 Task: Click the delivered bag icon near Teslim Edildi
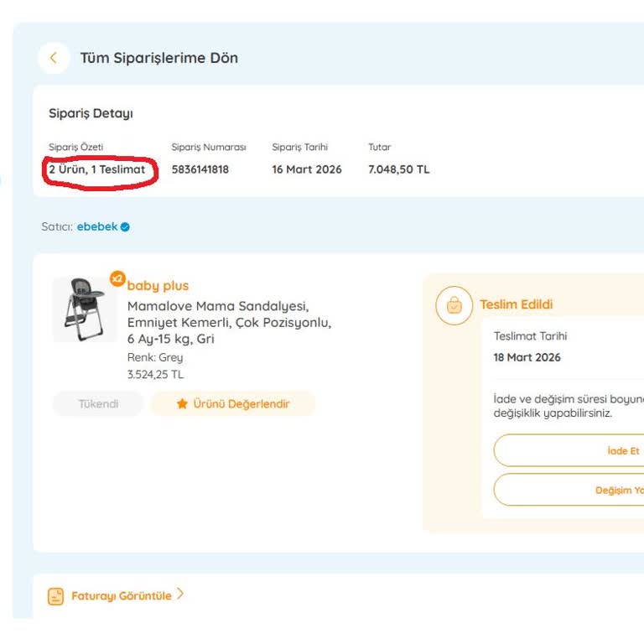[x=454, y=305]
